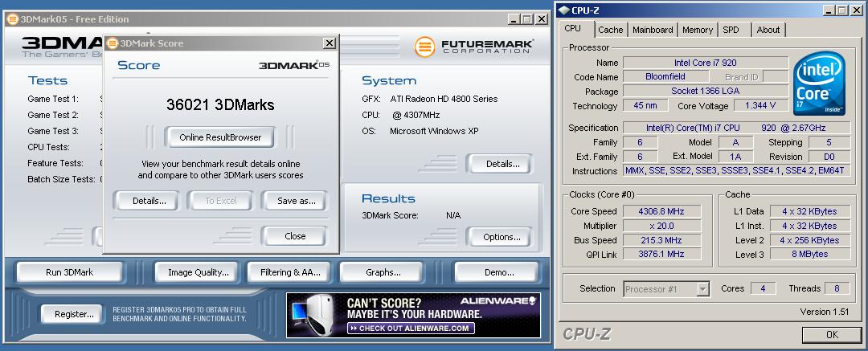The height and width of the screenshot is (351, 868).
Task: Click the Level 3 cache value 8 MBytes
Action: coord(809,254)
